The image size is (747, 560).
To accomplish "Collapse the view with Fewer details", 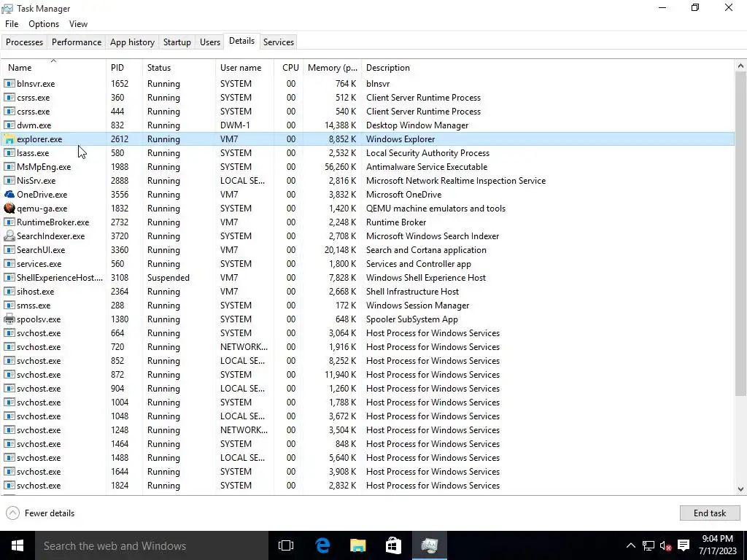I will (40, 513).
